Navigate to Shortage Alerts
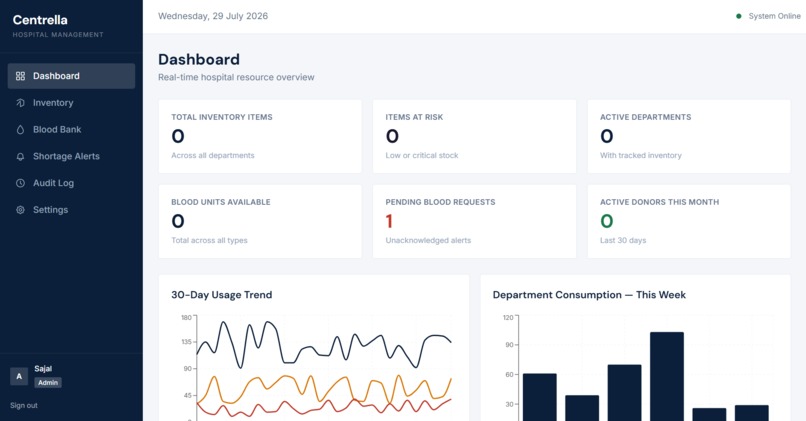Screen dimensions: 806x421 click(71, 156)
